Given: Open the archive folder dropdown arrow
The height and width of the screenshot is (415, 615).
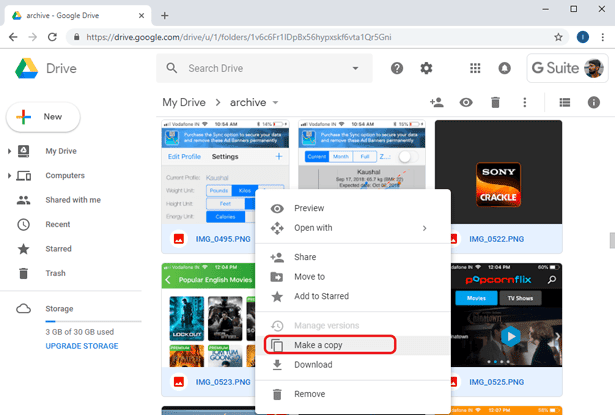Looking at the screenshot, I should (x=275, y=103).
